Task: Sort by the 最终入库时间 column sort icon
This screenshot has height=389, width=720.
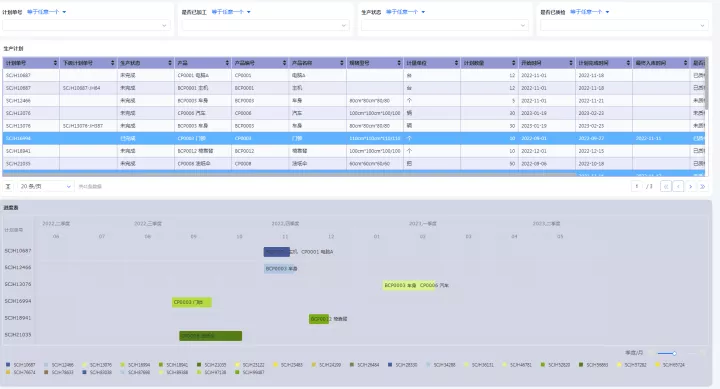Action: (x=685, y=63)
